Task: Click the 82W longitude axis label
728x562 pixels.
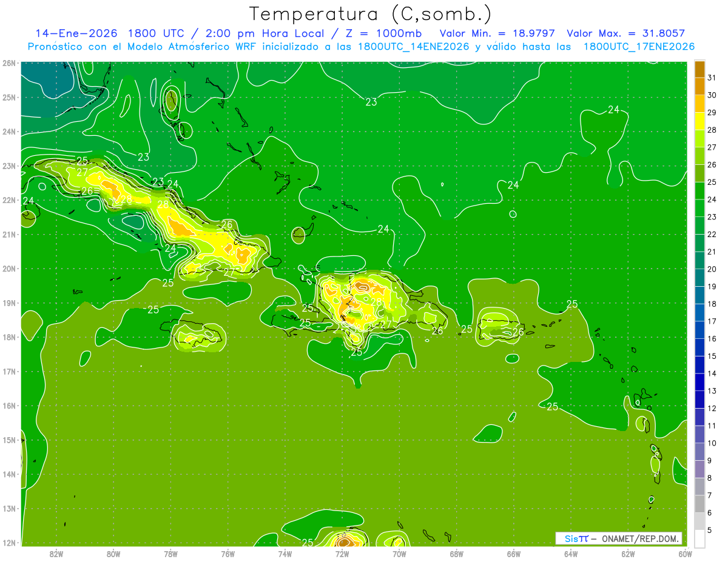Action: [56, 554]
